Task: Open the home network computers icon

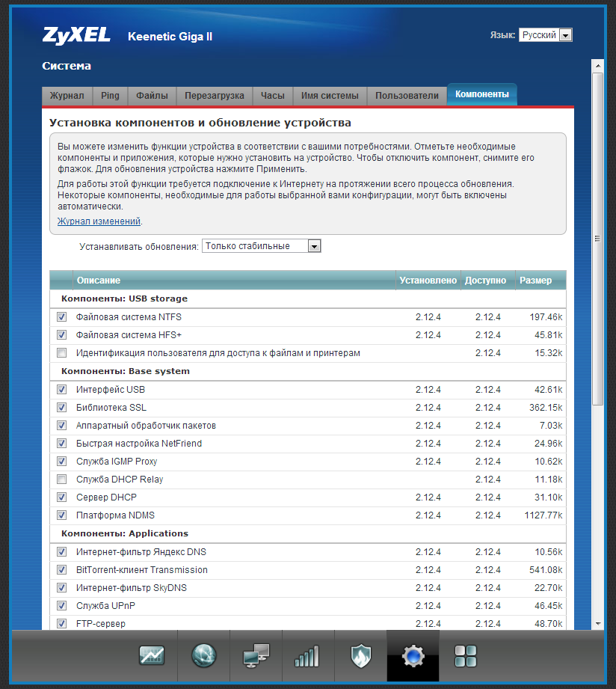Action: point(256,655)
